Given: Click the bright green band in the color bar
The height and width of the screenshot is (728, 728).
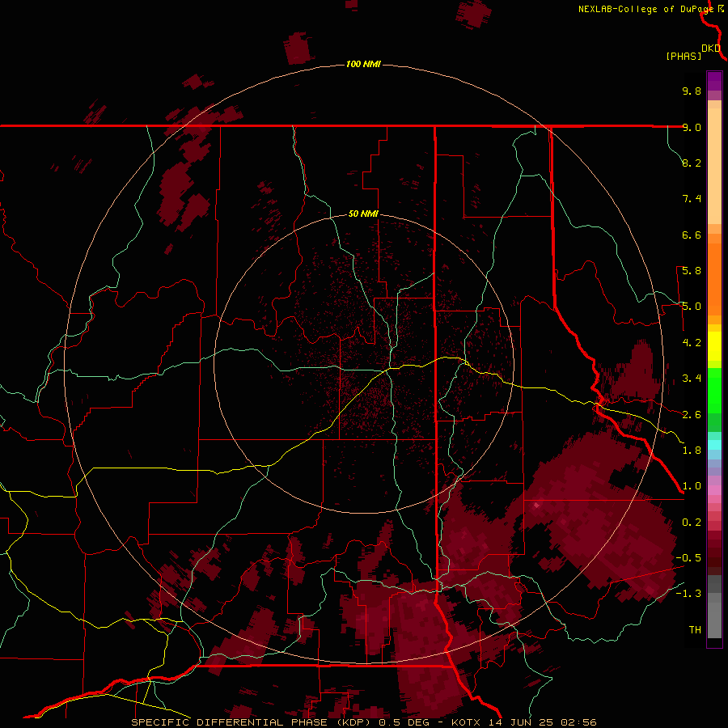Looking at the screenshot, I should pos(714,390).
